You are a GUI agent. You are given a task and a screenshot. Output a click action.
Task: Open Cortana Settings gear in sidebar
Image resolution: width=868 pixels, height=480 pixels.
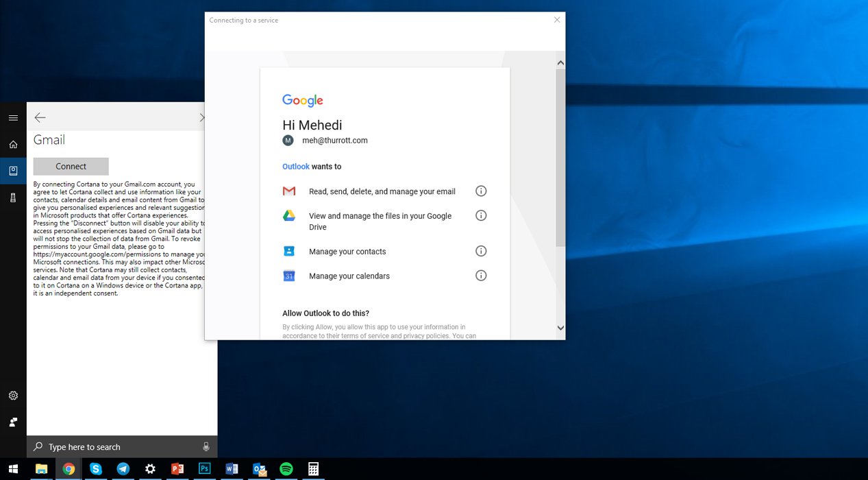pos(13,396)
